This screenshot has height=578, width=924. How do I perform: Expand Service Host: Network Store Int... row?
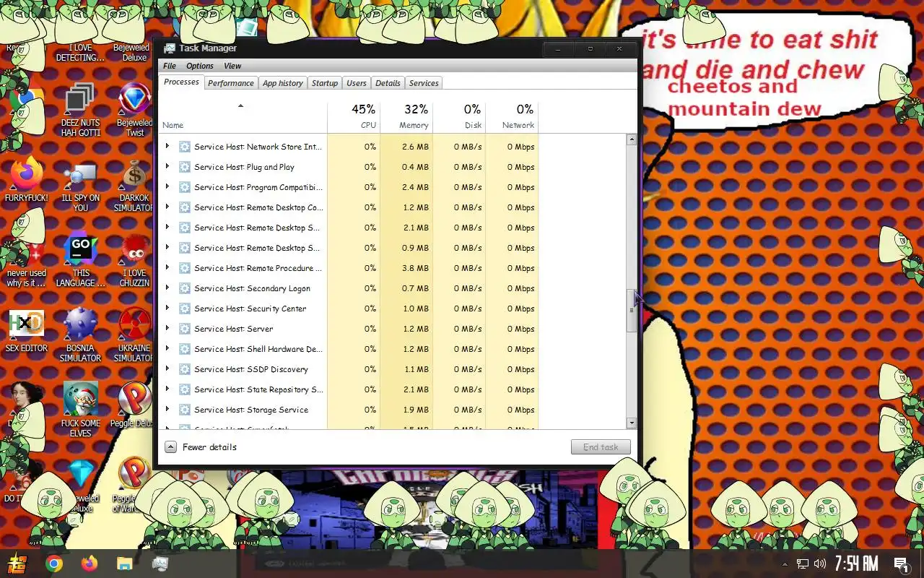167,146
